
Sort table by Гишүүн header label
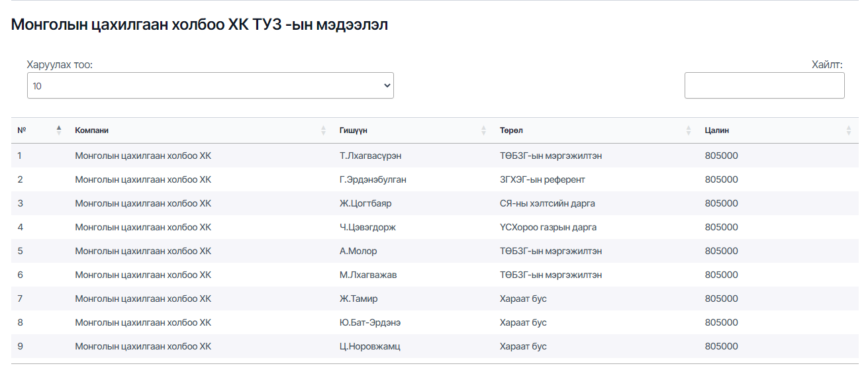(x=353, y=130)
